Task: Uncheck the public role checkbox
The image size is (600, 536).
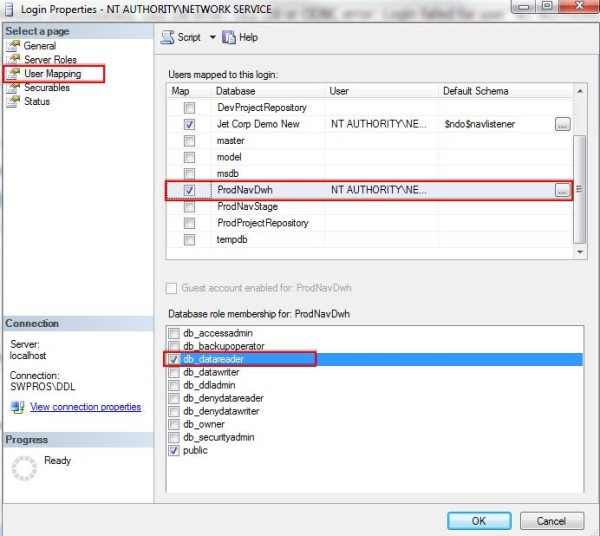Action: (174, 450)
